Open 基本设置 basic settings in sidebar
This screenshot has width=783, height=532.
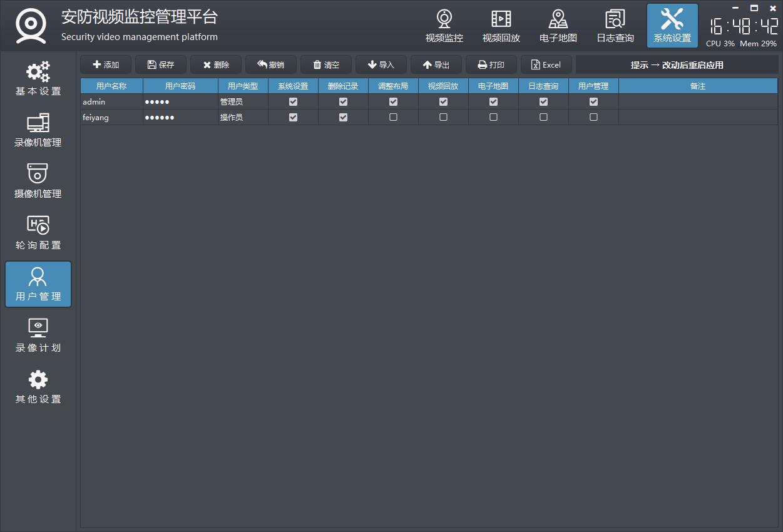tap(38, 79)
